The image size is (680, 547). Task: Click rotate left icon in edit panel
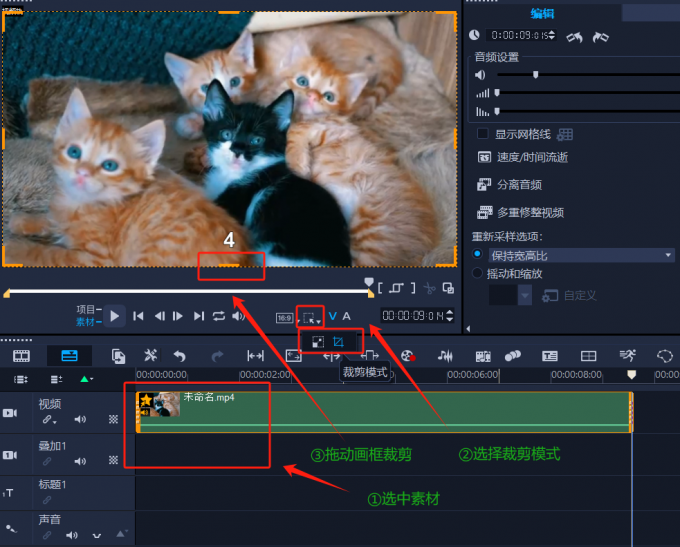pos(574,36)
